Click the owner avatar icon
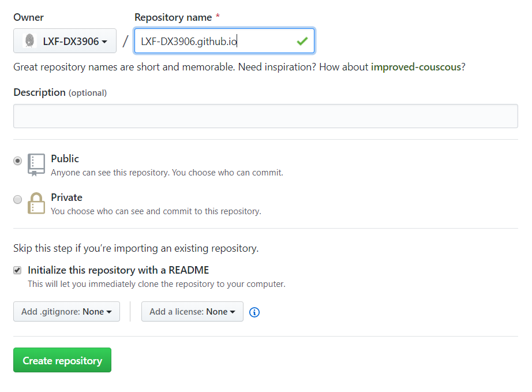Viewport: 532px width, 392px height. coord(29,41)
